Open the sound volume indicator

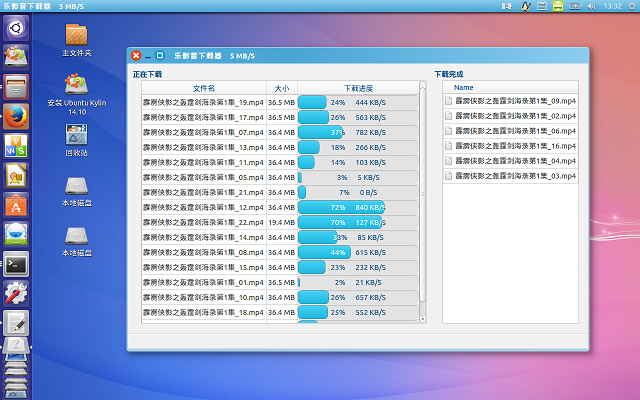pos(591,6)
